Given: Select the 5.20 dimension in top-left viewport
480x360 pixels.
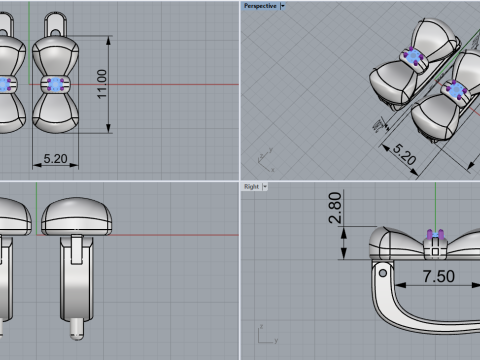Looking at the screenshot, I should pos(55,159).
